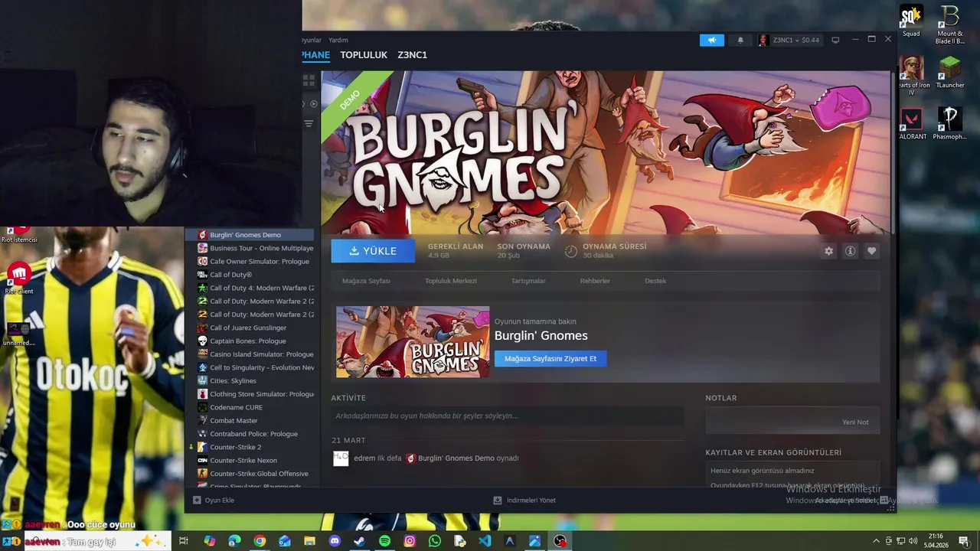Screen dimensions: 980x551
Task: Go to the TOPLULUK section
Action: coord(364,55)
